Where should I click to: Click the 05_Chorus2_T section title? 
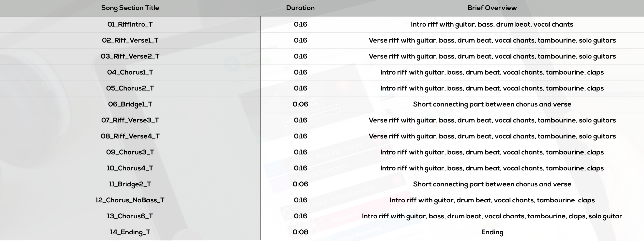pos(130,89)
